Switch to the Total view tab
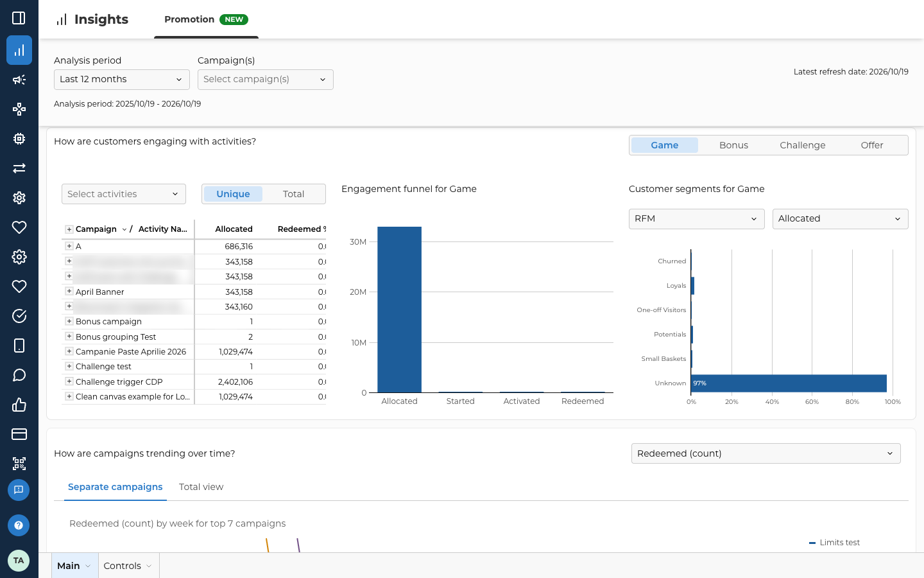This screenshot has height=578, width=924. pyautogui.click(x=201, y=487)
